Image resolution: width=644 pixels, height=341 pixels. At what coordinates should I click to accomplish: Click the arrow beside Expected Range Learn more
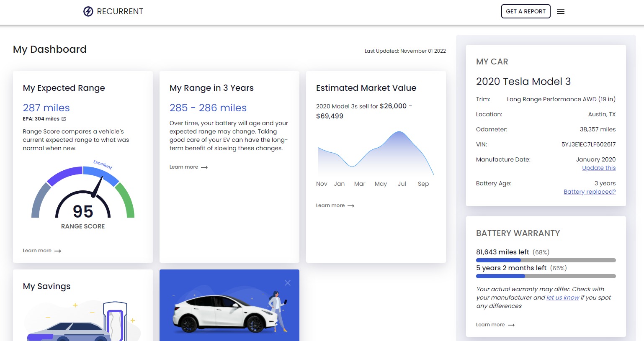click(58, 251)
